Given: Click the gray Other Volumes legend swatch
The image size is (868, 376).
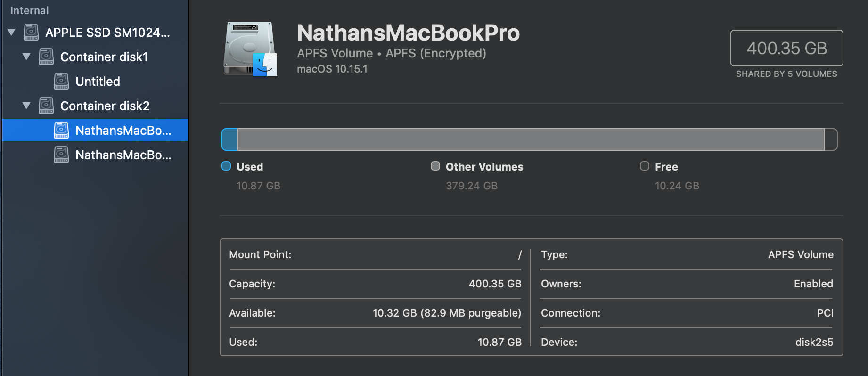Looking at the screenshot, I should (435, 166).
